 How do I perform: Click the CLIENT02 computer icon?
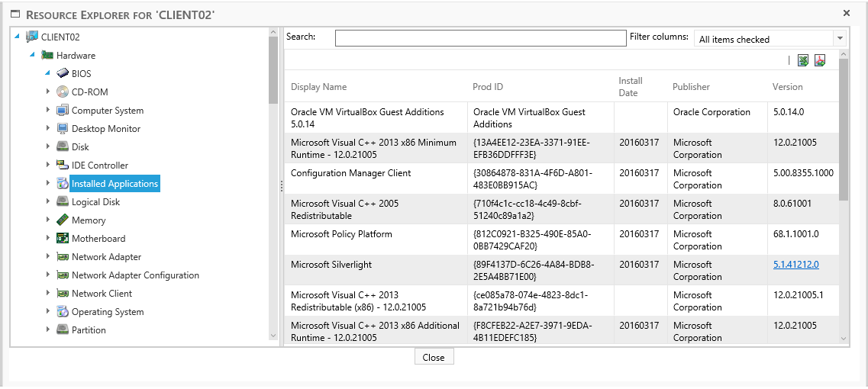[32, 37]
